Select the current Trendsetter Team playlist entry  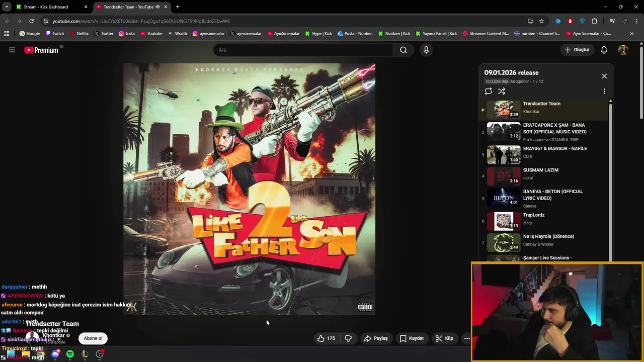(543, 109)
